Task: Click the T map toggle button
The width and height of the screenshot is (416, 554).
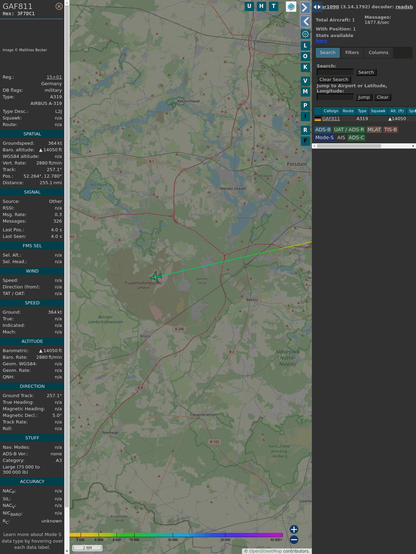Action: click(x=273, y=6)
